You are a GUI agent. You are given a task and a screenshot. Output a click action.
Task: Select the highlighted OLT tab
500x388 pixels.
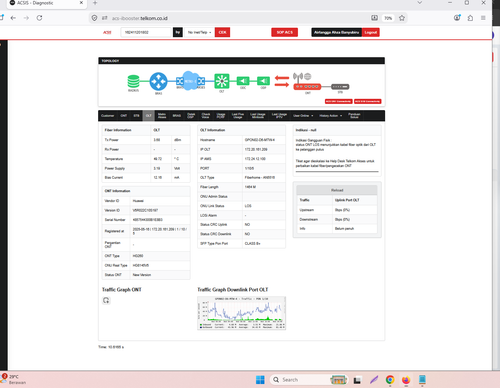coord(149,116)
